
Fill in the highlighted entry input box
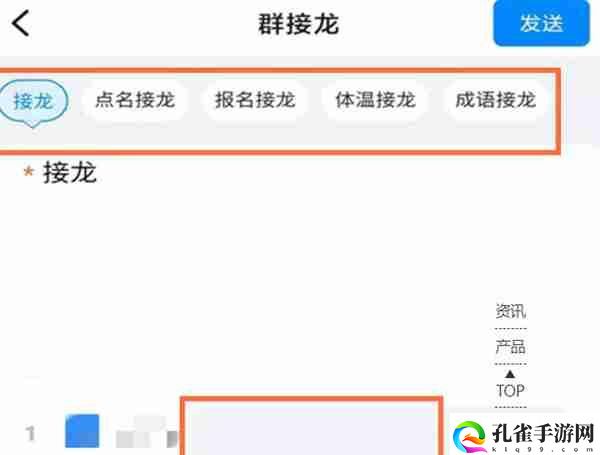point(311,427)
